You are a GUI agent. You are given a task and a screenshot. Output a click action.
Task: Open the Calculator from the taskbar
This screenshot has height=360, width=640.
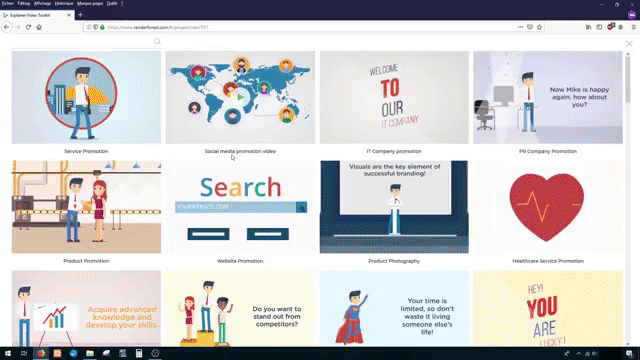pos(139,353)
